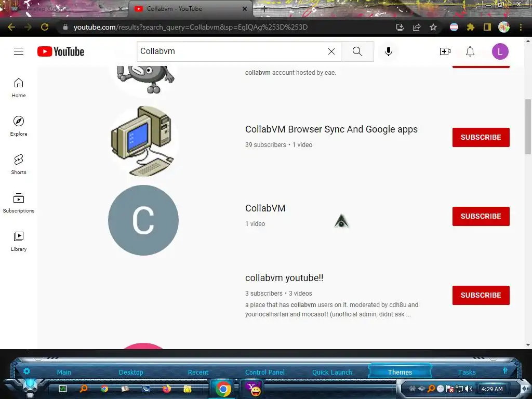Click the 4:29 AM clock
Image resolution: width=532 pixels, height=399 pixels.
[x=492, y=389]
